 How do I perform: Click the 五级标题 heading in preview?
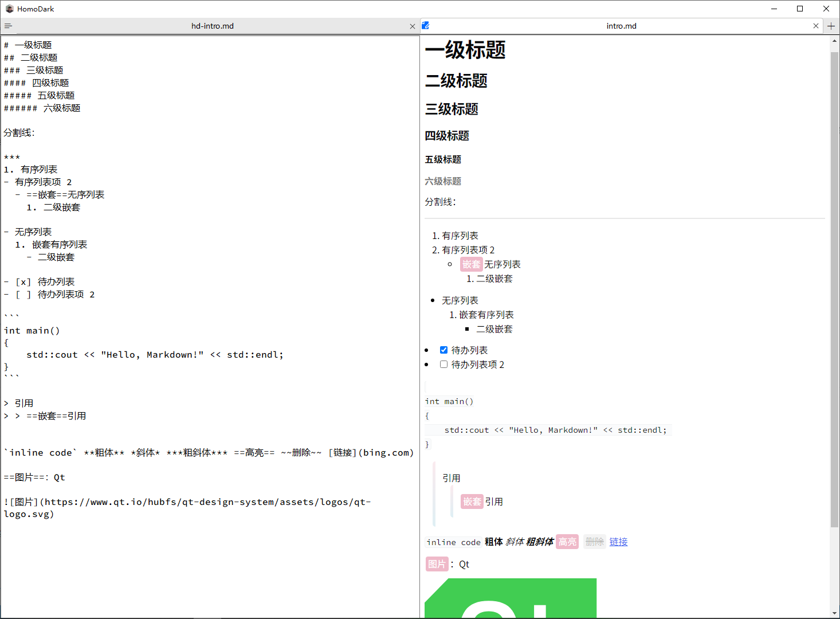pyautogui.click(x=443, y=159)
